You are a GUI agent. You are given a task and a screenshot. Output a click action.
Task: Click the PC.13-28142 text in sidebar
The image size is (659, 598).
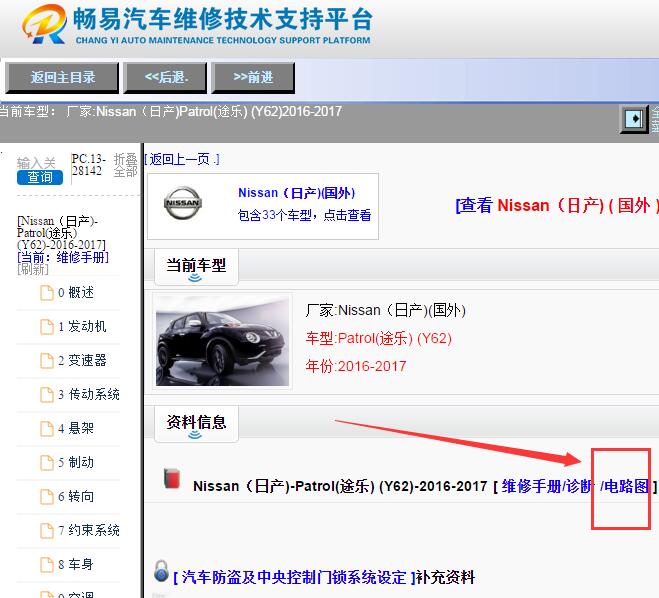(x=87, y=165)
